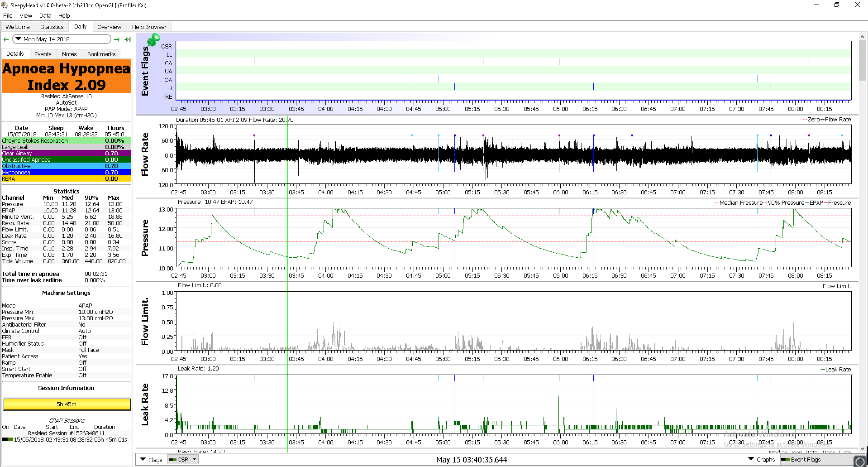Open the Notes sub-tab
868x467 pixels.
tap(69, 54)
